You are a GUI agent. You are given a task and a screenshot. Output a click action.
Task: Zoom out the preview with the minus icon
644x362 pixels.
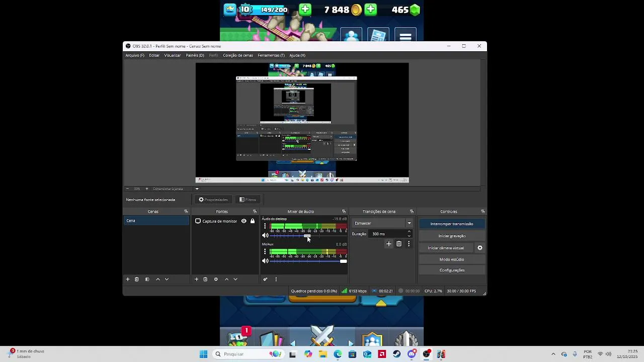127,189
